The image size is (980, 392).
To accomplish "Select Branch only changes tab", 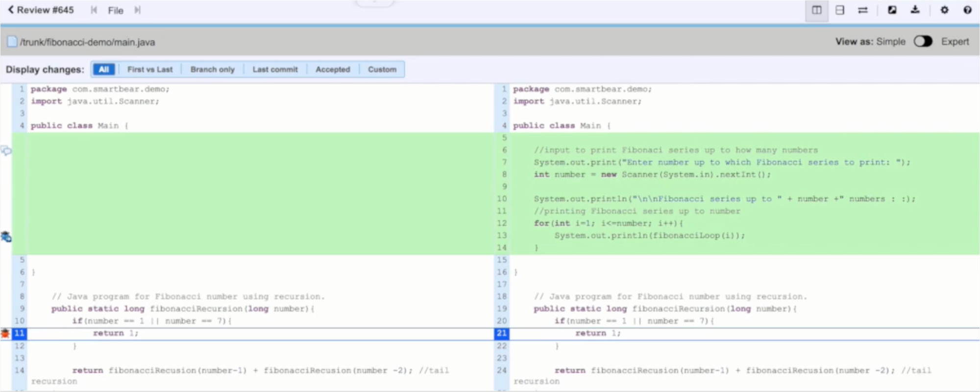I will click(213, 69).
